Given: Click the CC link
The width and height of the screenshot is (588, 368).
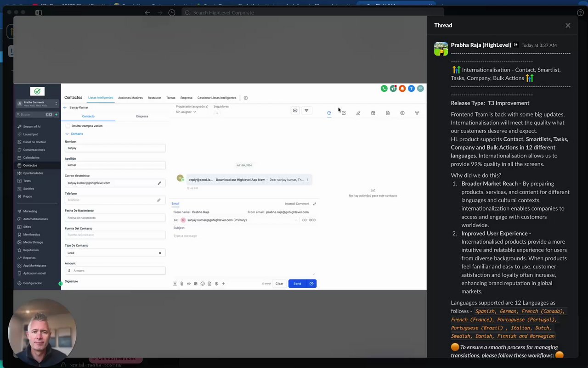Looking at the screenshot, I should tap(305, 220).
